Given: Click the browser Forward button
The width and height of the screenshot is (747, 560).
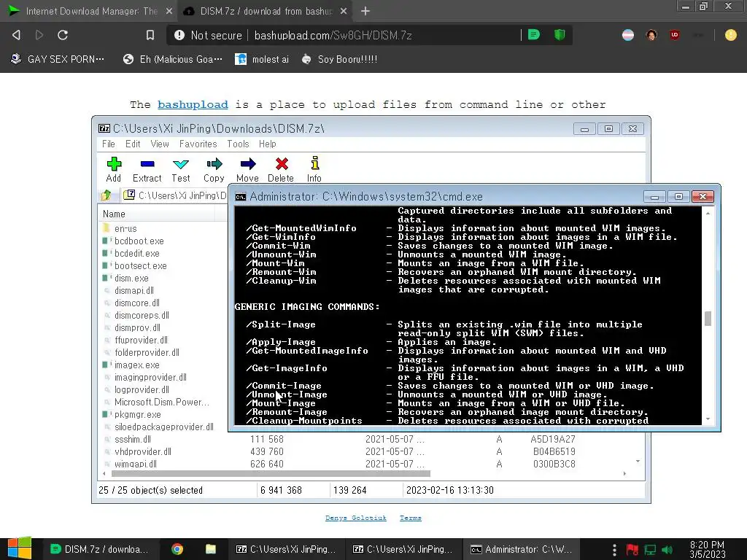Looking at the screenshot, I should [39, 35].
